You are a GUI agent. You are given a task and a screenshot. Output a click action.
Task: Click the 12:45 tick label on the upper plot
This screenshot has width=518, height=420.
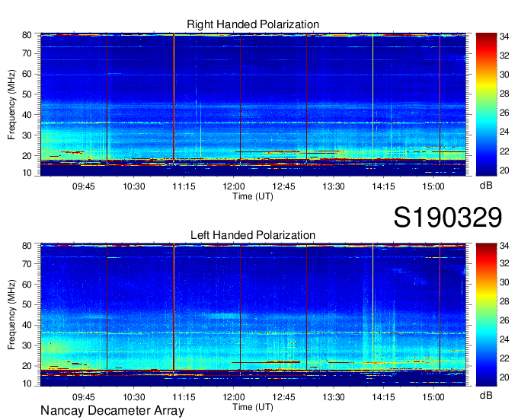[x=284, y=186]
